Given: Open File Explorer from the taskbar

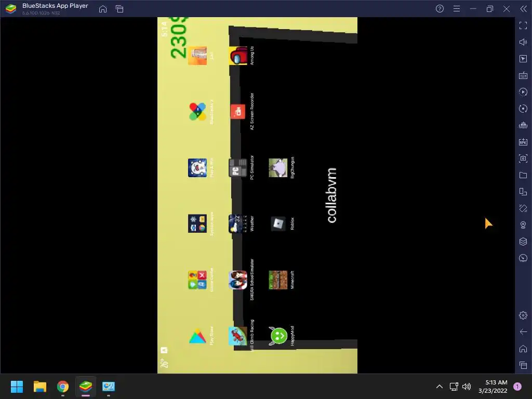Looking at the screenshot, I should click(39, 387).
